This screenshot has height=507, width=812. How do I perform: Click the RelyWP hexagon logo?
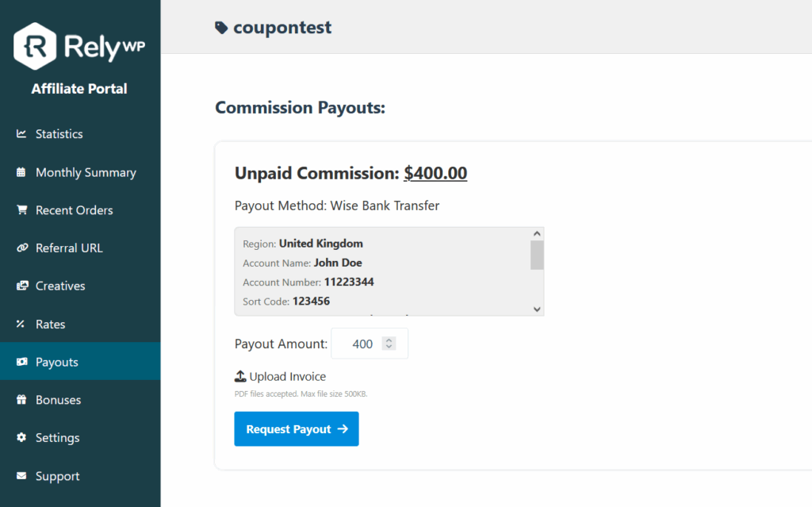pyautogui.click(x=35, y=46)
